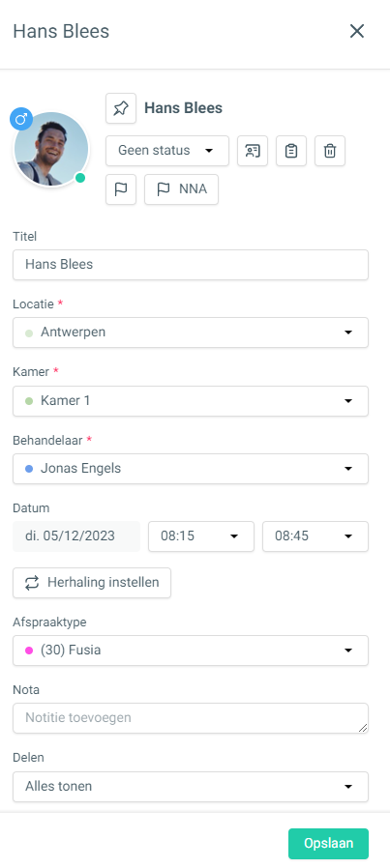Close the Hans Blees panel
Screen dimensions: 390x868
pyautogui.click(x=357, y=31)
